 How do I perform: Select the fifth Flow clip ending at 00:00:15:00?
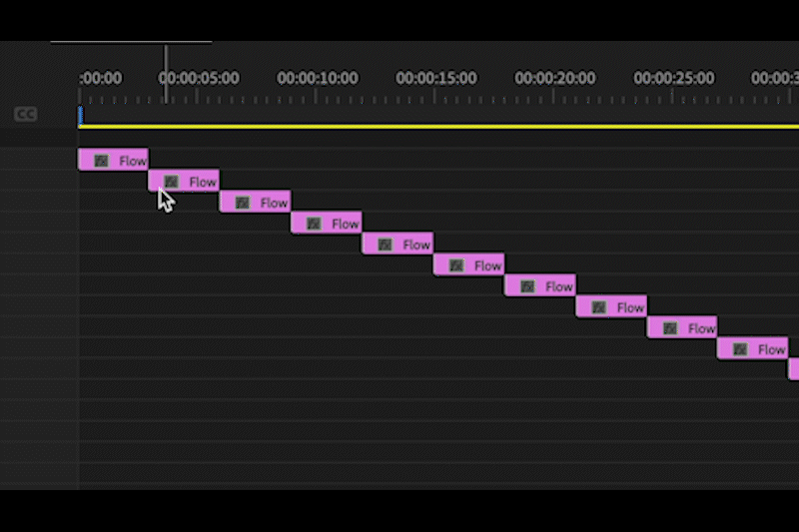click(398, 244)
